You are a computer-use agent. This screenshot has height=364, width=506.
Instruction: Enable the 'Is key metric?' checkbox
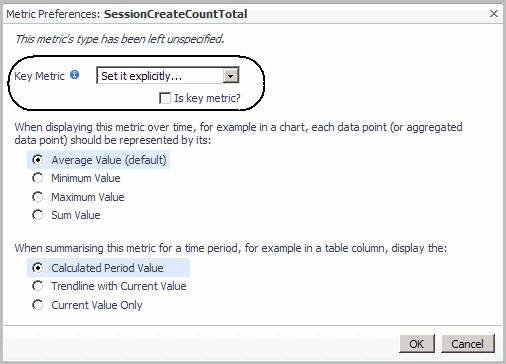click(x=165, y=98)
